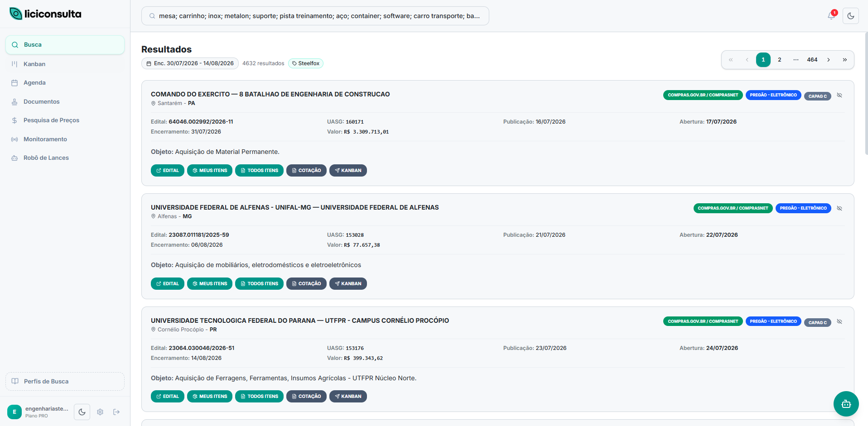This screenshot has height=426, width=868.
Task: Open Monitoramento in sidebar
Action: click(x=65, y=139)
